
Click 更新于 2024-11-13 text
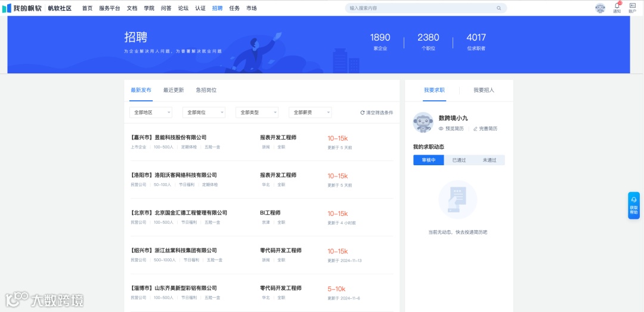click(x=345, y=261)
